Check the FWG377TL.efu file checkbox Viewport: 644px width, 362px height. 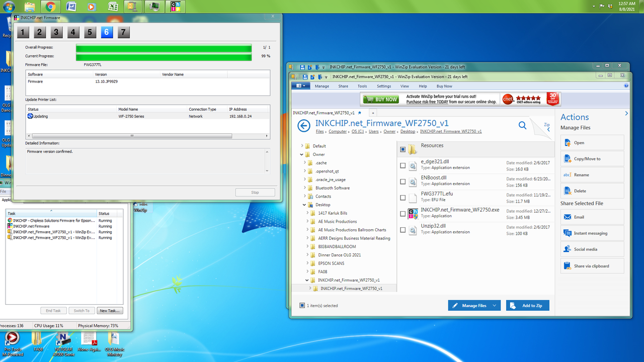tap(403, 198)
